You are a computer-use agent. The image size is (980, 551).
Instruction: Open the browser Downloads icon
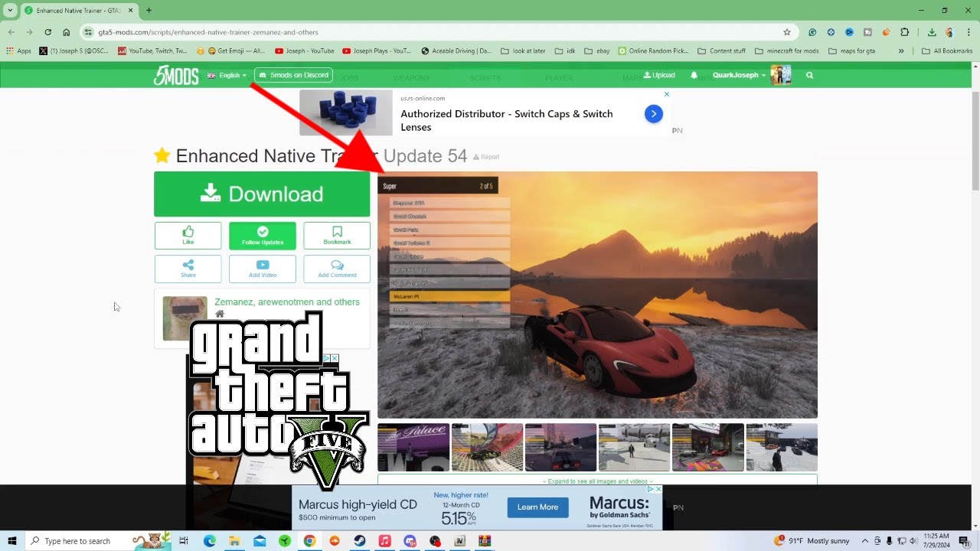932,32
